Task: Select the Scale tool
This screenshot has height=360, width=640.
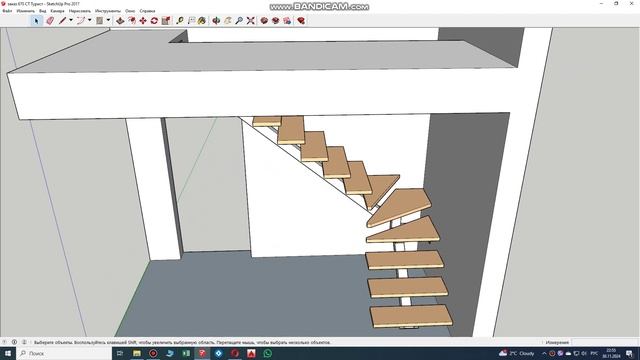Action: [x=166, y=20]
